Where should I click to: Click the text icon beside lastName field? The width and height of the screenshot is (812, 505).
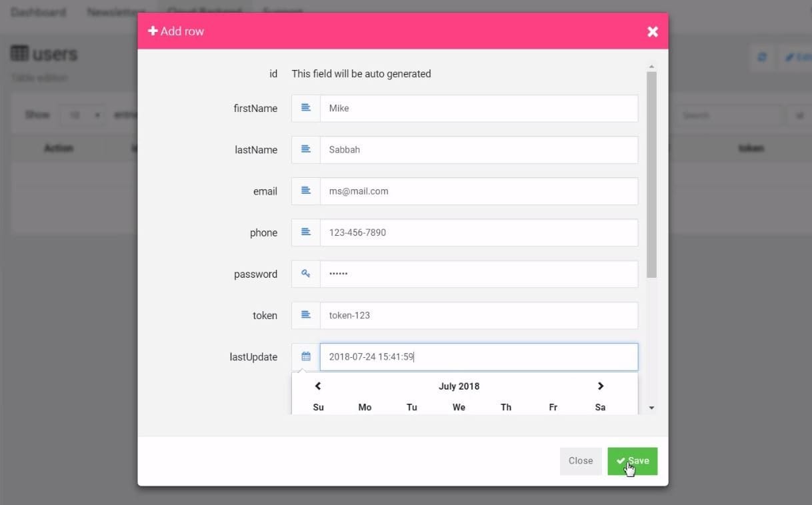(306, 150)
